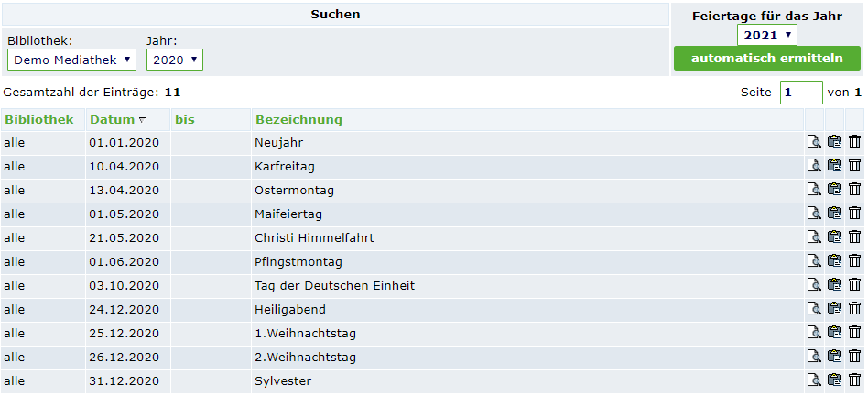Viewport: 868px width, 396px height.
Task: Delete the Ostermontag entry with trash icon
Action: (854, 190)
